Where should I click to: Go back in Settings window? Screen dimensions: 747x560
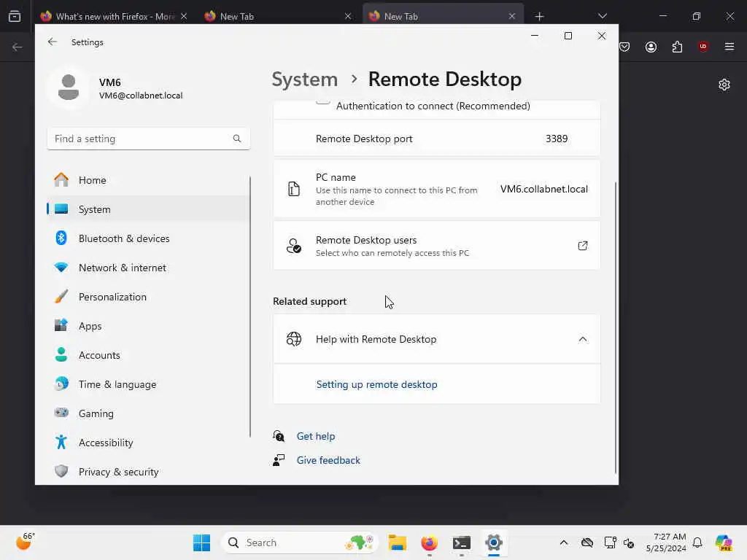coord(53,42)
